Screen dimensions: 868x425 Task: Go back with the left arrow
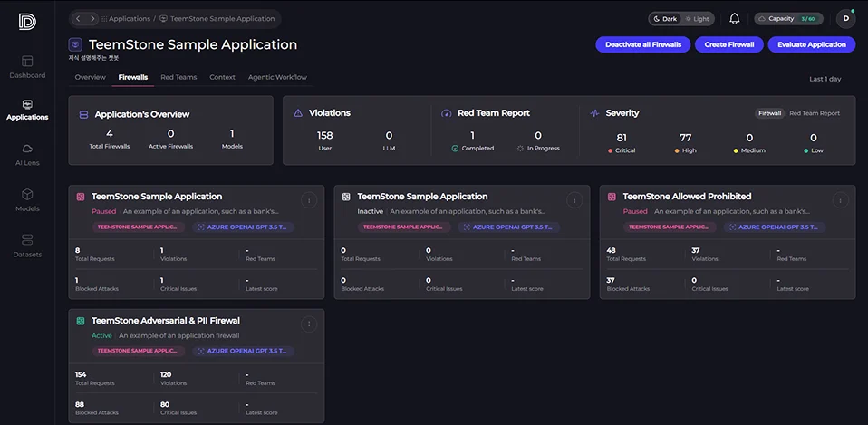pyautogui.click(x=78, y=19)
